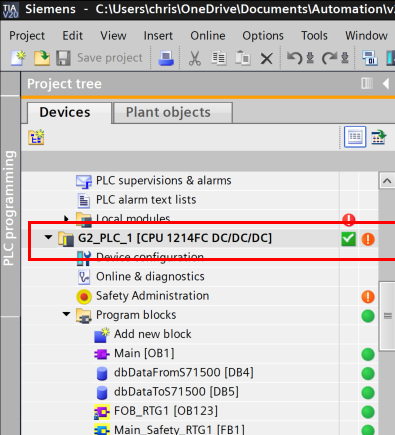The width and height of the screenshot is (395, 435).
Task: Click orange warning icon beside Safety Administration
Action: (x=368, y=297)
